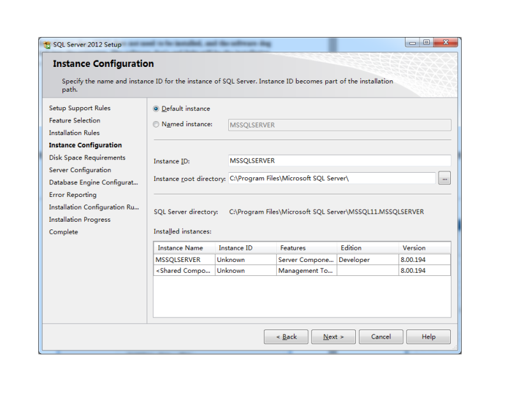Click the Instance ID input field

tap(339, 161)
